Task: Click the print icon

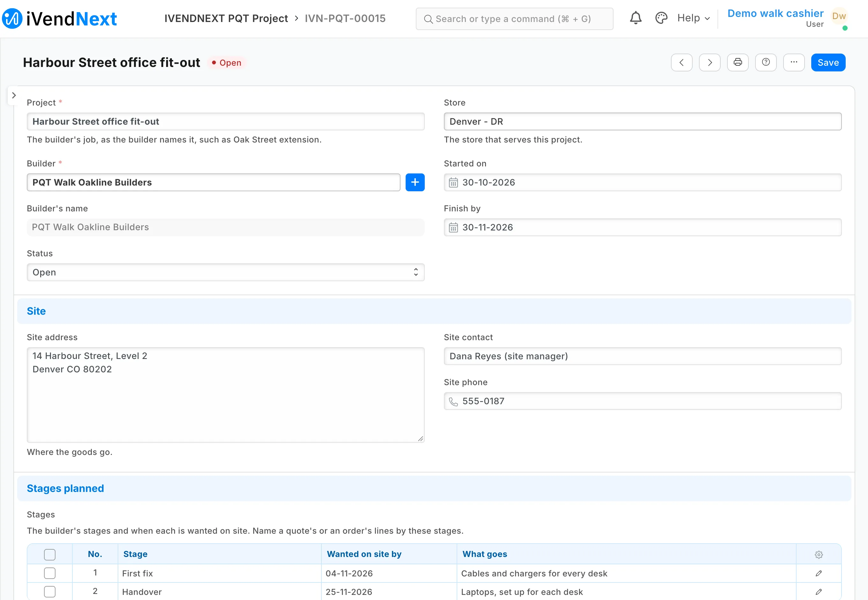Action: [738, 62]
